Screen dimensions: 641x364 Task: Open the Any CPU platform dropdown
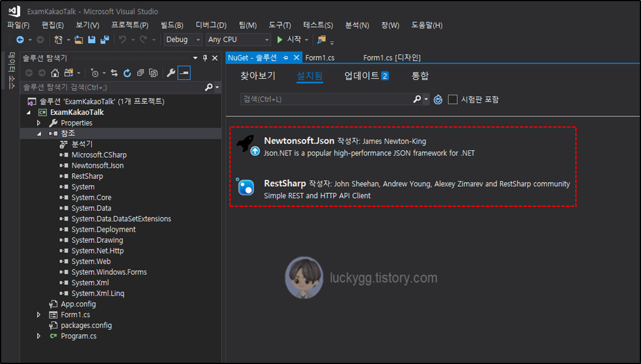click(267, 40)
